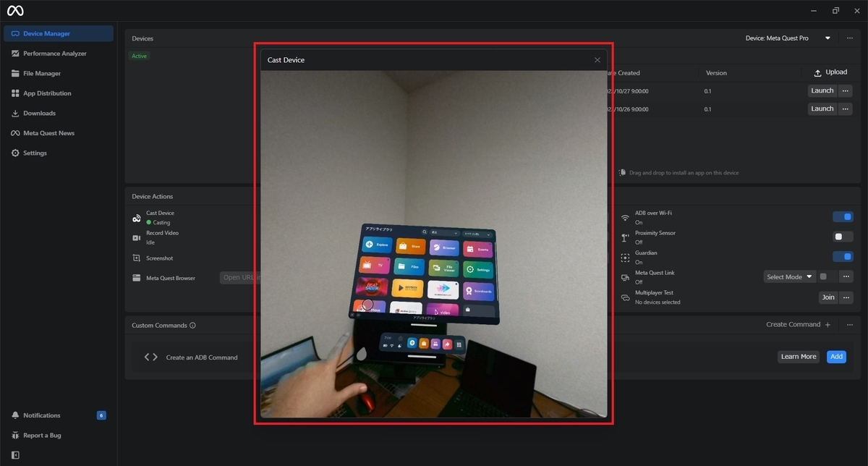Select the Screenshot device action icon
The width and height of the screenshot is (868, 466).
click(x=135, y=258)
